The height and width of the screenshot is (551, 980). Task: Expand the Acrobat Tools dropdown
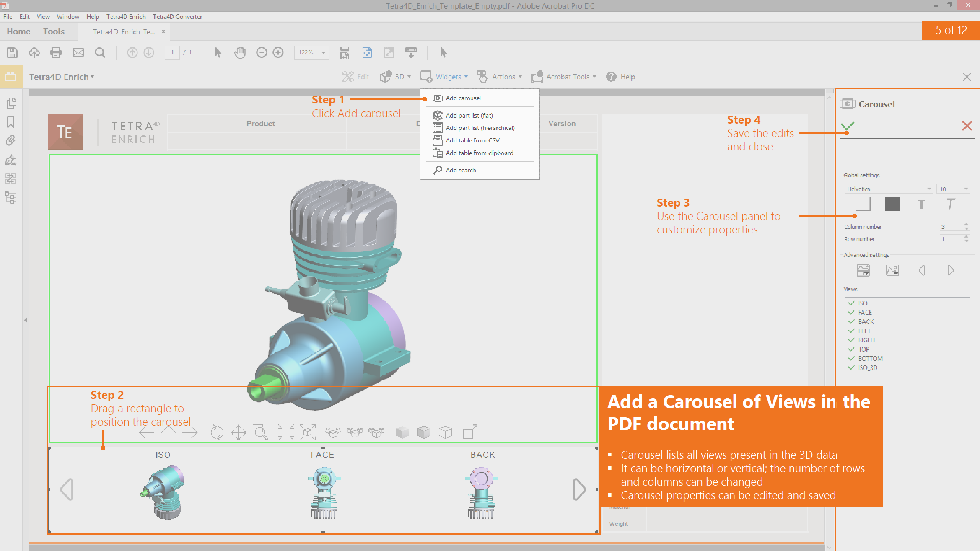coord(564,77)
